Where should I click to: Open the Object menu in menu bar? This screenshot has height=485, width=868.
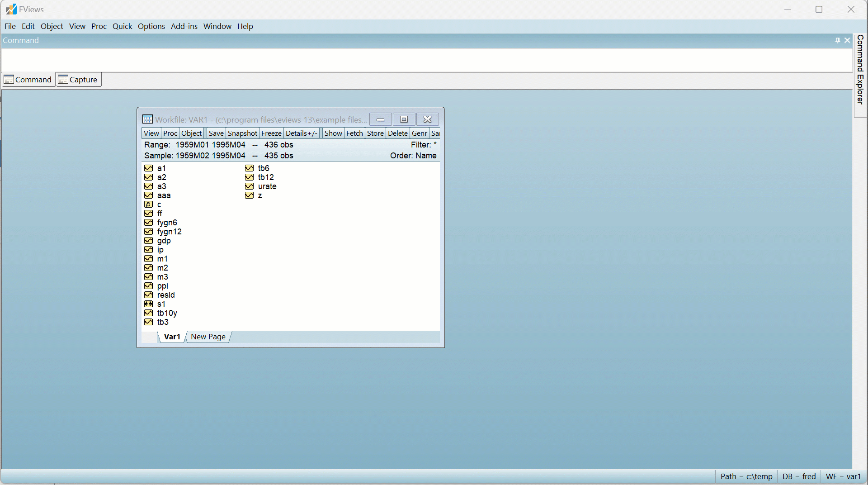52,26
